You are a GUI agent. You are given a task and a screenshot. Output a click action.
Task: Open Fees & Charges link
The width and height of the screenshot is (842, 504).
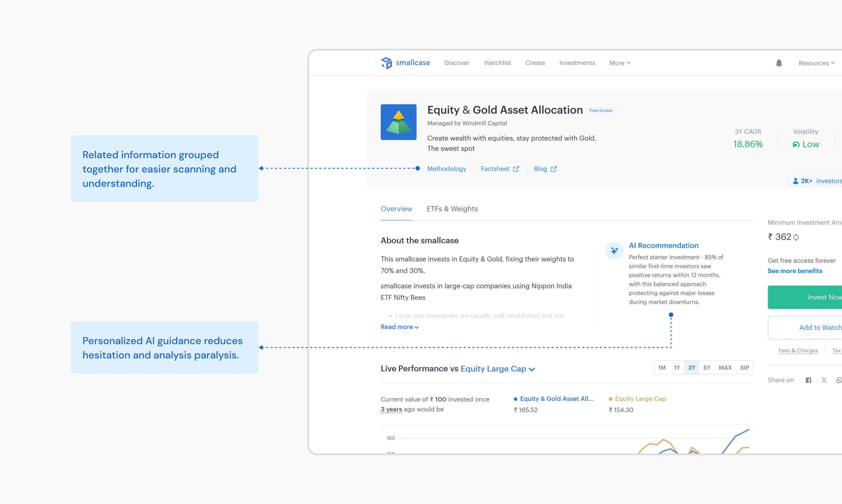(798, 351)
